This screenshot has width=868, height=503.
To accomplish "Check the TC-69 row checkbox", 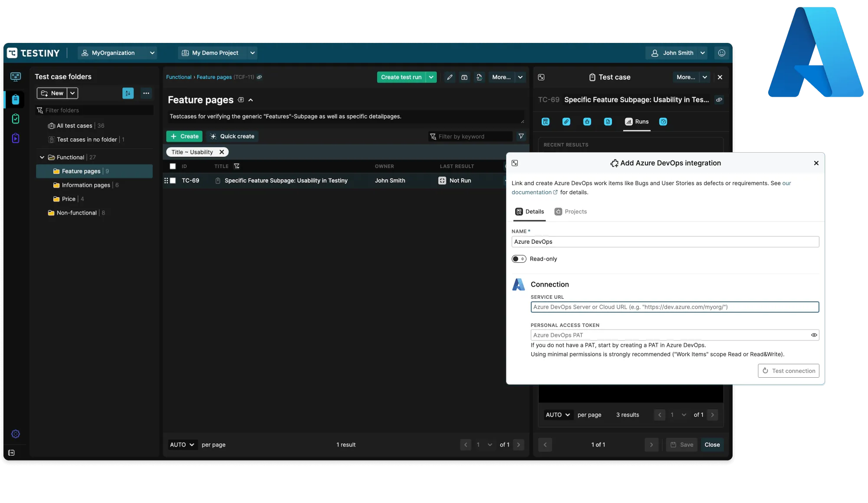I will [x=173, y=180].
